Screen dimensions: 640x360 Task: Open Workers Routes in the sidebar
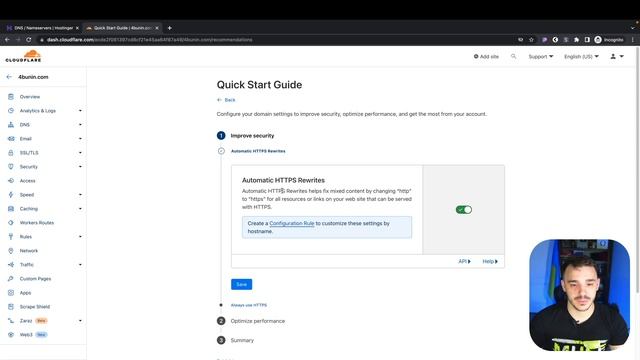point(37,222)
